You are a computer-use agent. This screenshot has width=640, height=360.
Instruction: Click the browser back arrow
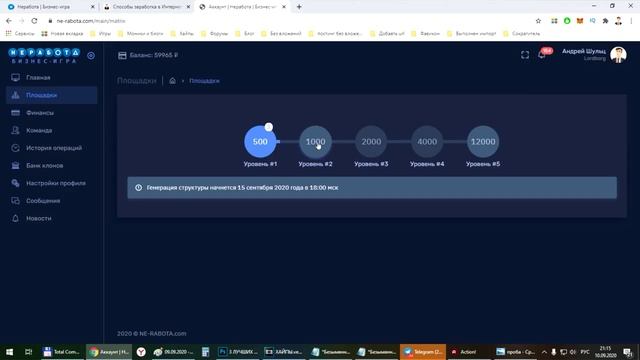pyautogui.click(x=9, y=21)
